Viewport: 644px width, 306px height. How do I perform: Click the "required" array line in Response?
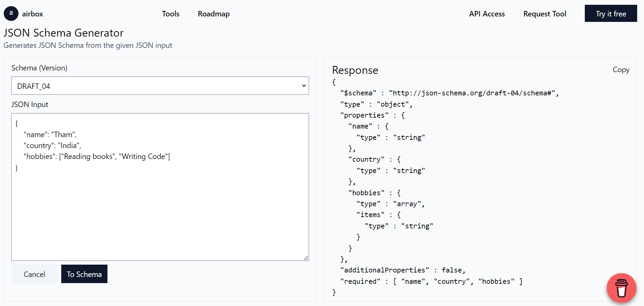[x=431, y=281]
